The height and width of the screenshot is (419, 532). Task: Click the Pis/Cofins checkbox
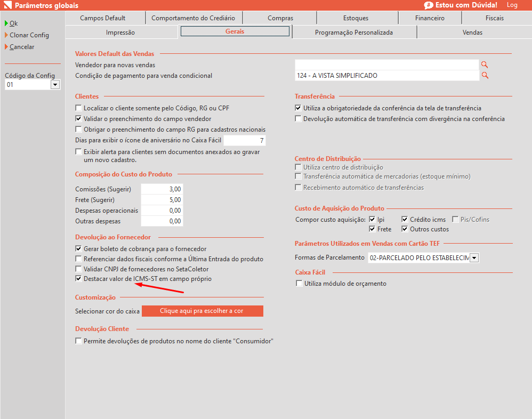click(x=455, y=219)
